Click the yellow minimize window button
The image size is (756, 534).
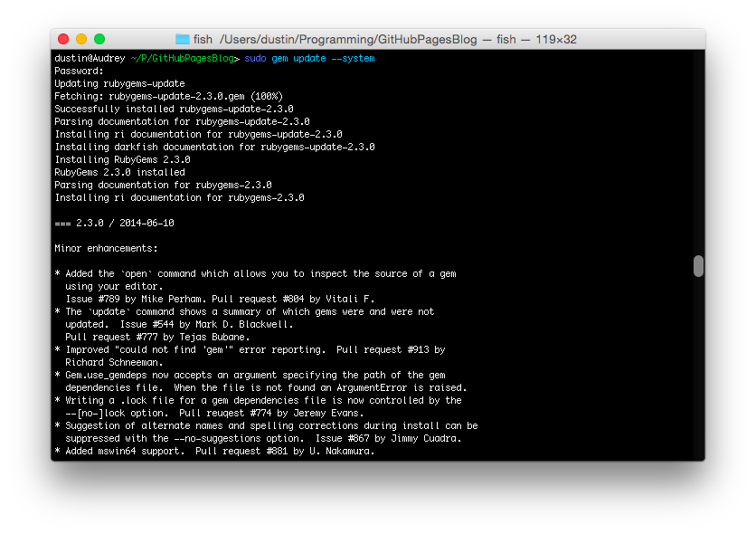pos(81,39)
